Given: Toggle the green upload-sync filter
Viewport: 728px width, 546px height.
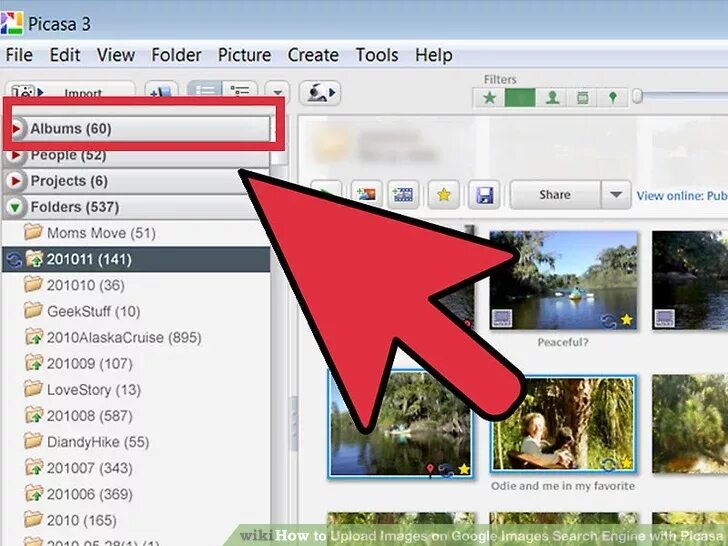Looking at the screenshot, I should (520, 98).
